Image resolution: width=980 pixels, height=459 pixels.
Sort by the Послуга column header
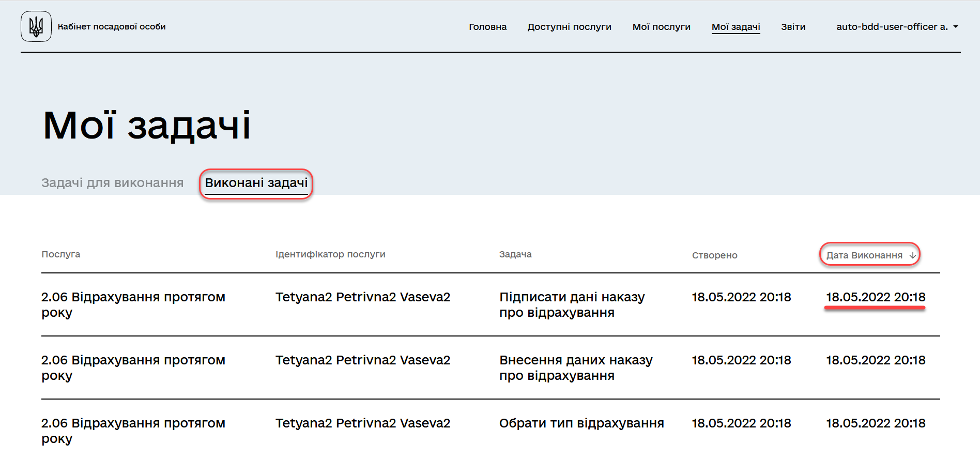(x=61, y=254)
